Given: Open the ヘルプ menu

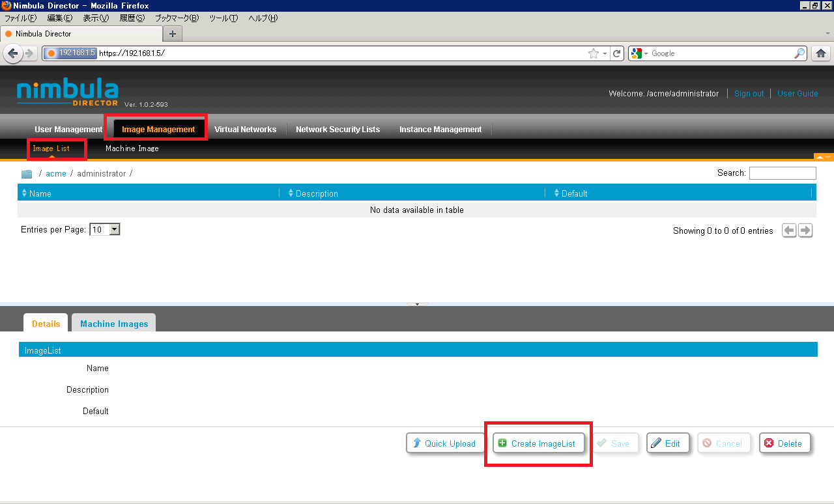Looking at the screenshot, I should (263, 18).
